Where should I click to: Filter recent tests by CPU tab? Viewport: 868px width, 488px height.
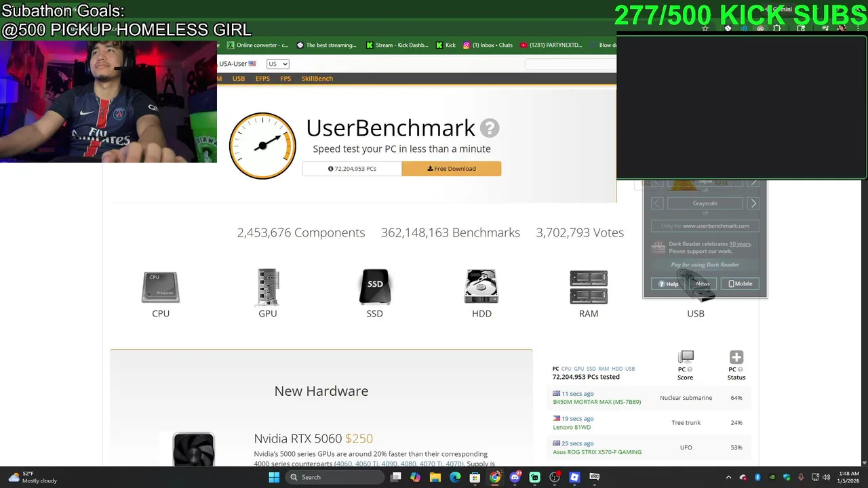566,369
